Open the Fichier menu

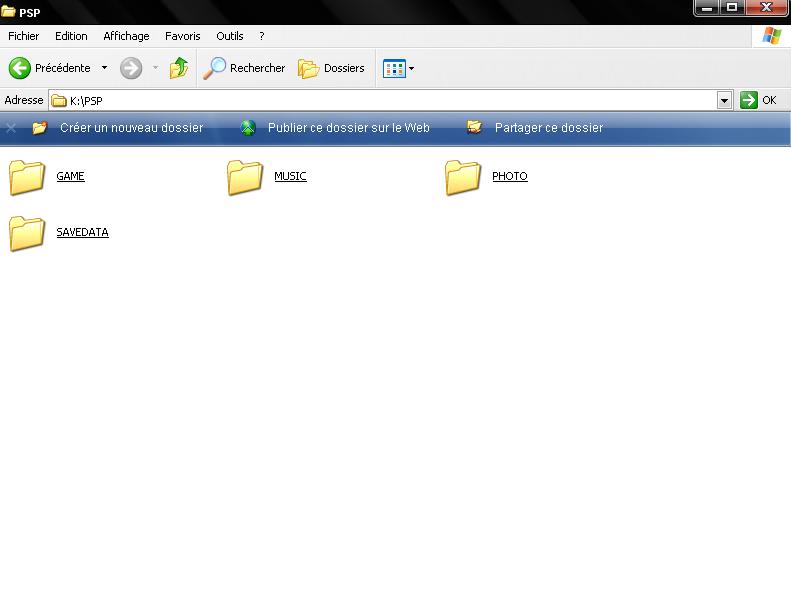23,36
